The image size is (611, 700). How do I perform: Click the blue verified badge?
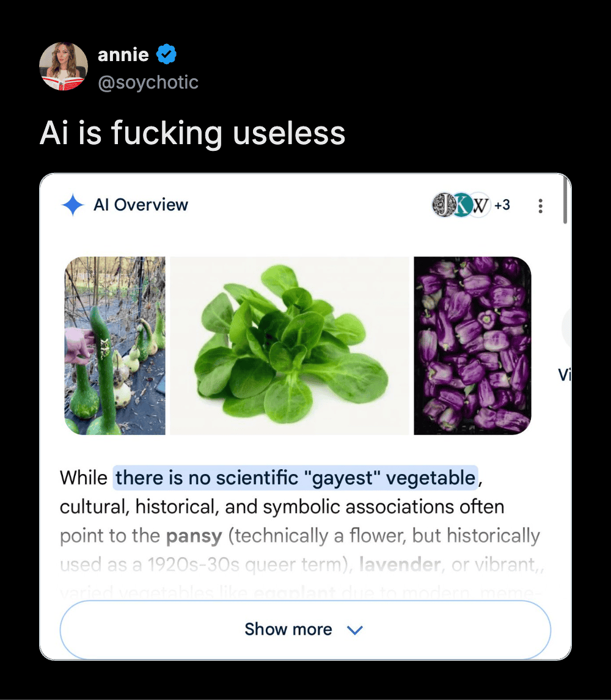pos(166,55)
